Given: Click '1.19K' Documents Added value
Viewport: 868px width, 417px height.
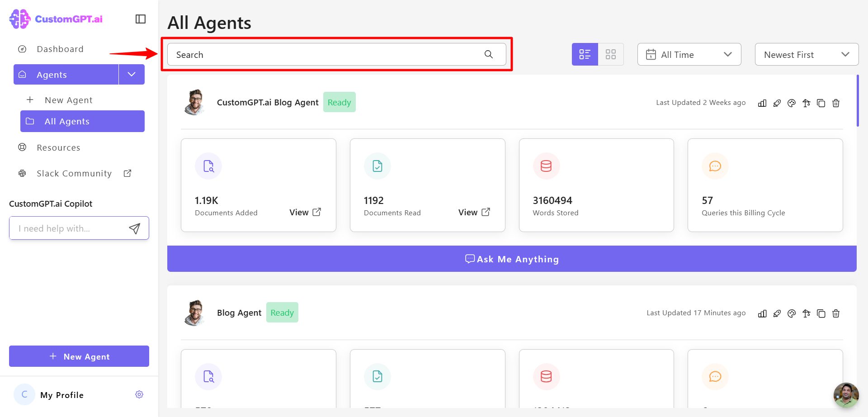Looking at the screenshot, I should click(207, 200).
